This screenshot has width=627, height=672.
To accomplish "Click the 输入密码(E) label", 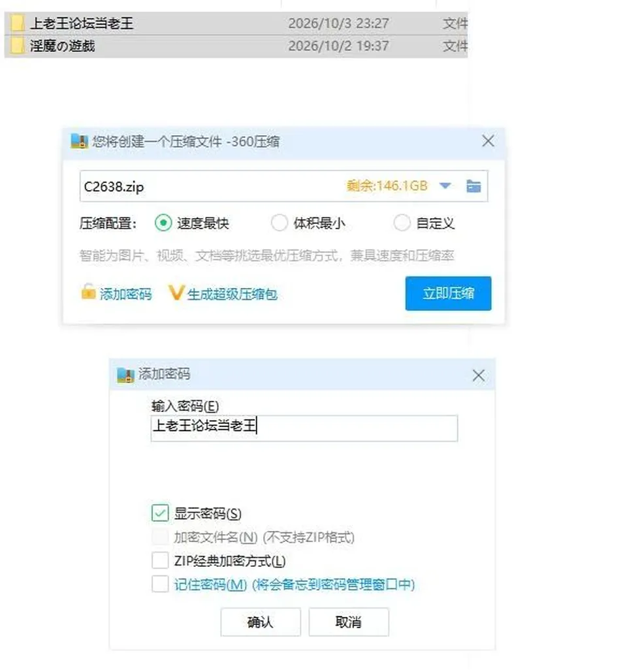I will tap(185, 406).
